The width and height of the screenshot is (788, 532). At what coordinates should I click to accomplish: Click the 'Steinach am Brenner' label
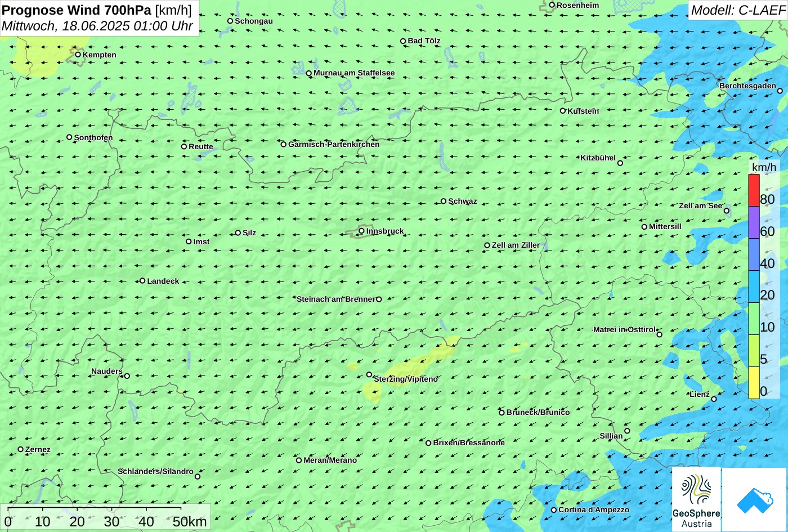pos(335,299)
